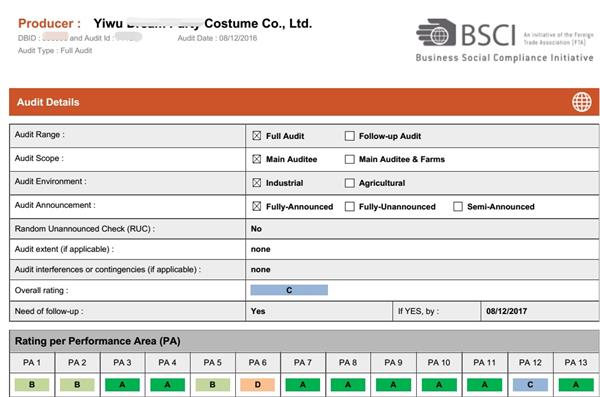Click the Overall rating C color bar
The width and height of the screenshot is (600, 397).
(x=289, y=290)
